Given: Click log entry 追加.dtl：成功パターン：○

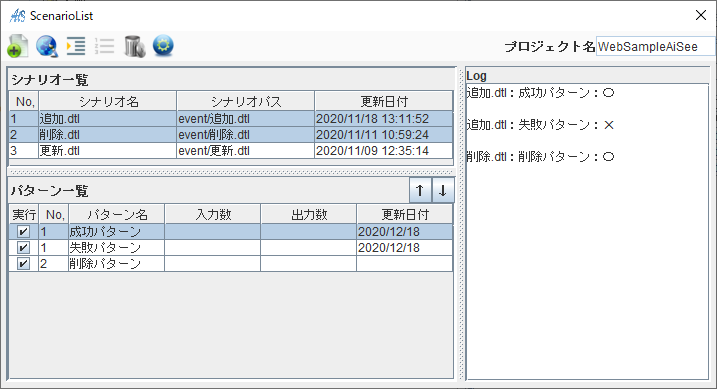Looking at the screenshot, I should [x=540, y=93].
